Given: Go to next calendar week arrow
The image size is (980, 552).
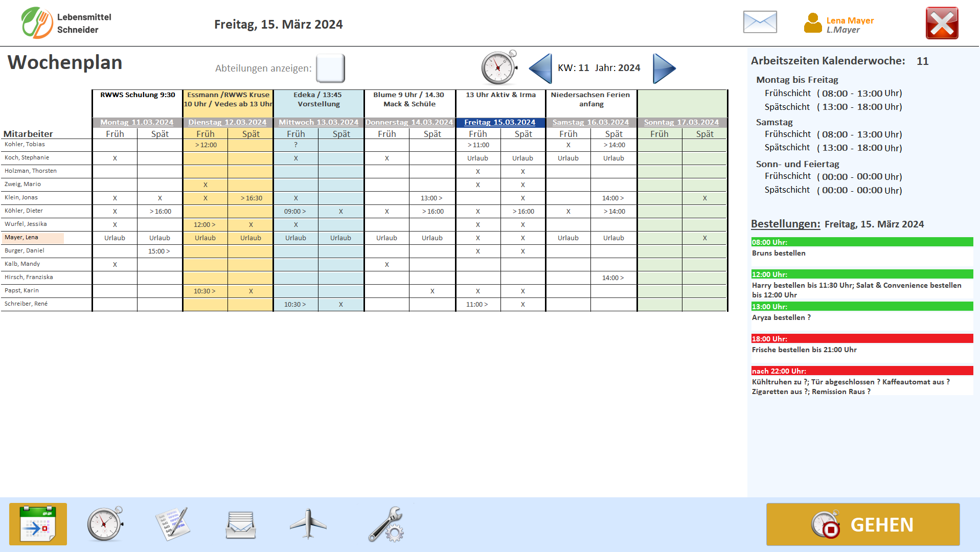Looking at the screenshot, I should point(664,68).
